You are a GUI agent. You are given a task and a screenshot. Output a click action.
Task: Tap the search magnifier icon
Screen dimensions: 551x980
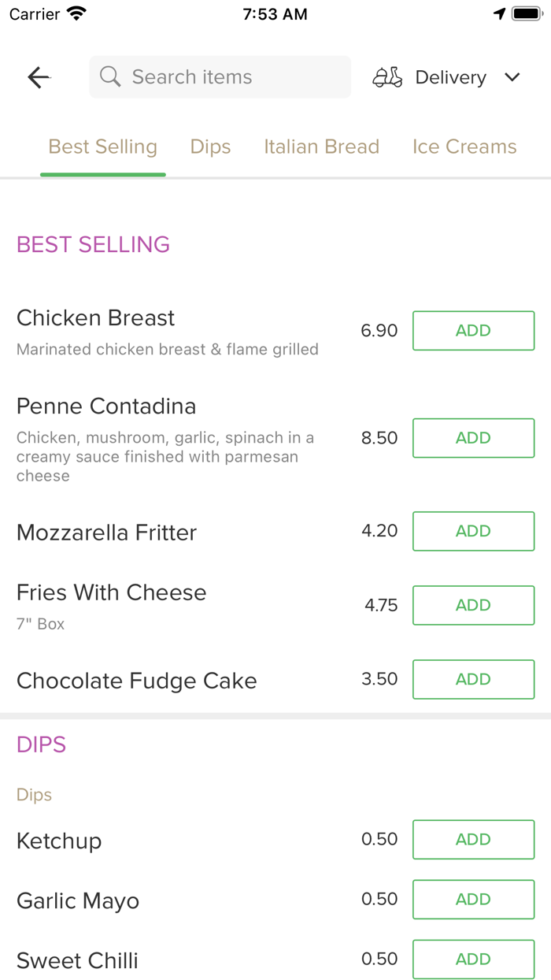click(110, 77)
